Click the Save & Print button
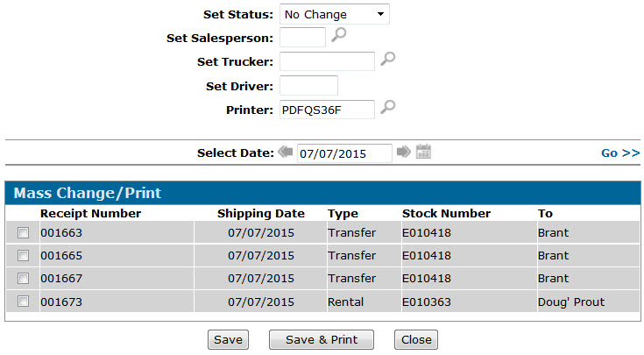This screenshot has height=355, width=644. [x=322, y=340]
